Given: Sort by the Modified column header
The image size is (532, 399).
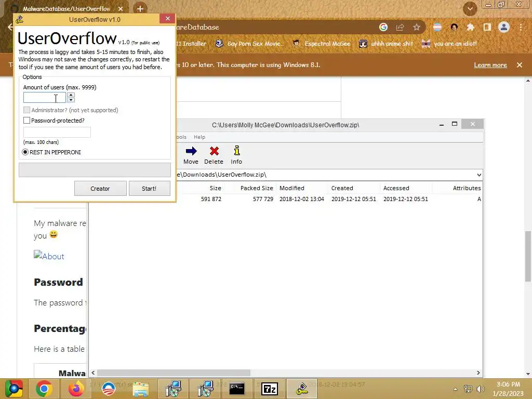Looking at the screenshot, I should point(292,188).
